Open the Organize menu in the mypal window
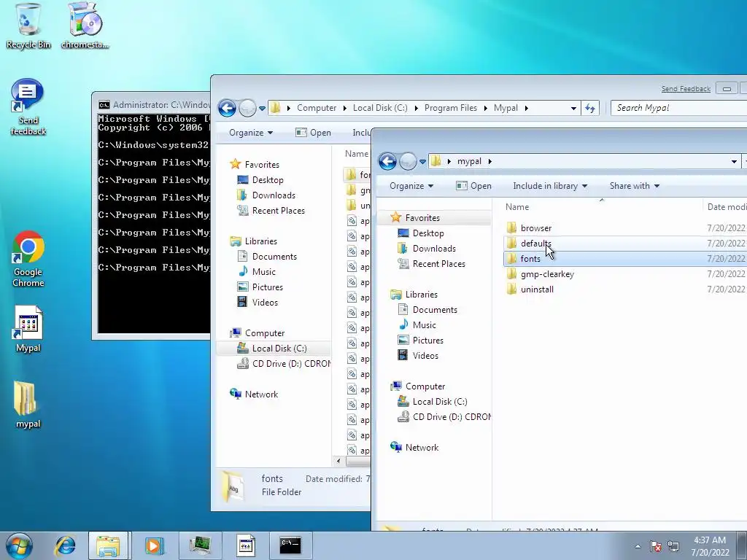Screen dimensions: 747x560 pyautogui.click(x=411, y=186)
